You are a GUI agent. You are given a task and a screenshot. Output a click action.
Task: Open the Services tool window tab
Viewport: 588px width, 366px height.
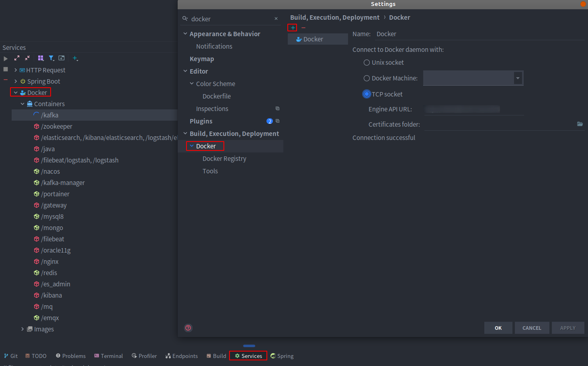(248, 356)
